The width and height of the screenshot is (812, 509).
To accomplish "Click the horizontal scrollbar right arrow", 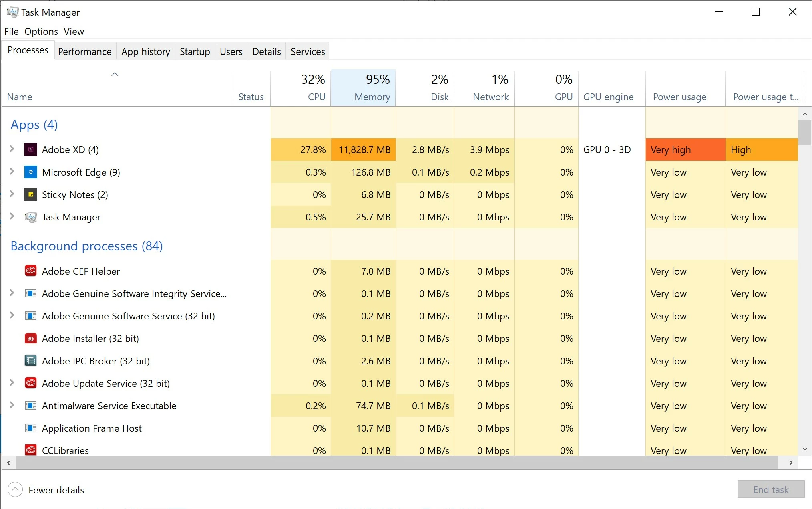I will pyautogui.click(x=791, y=463).
